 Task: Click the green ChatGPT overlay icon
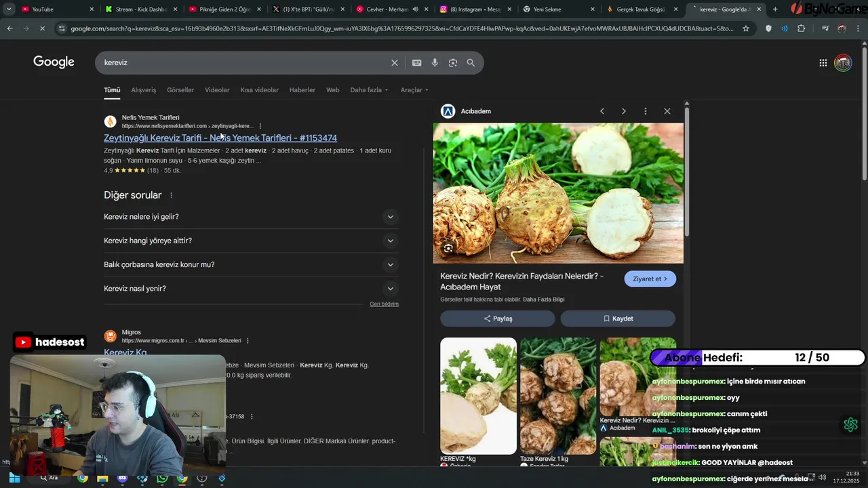[851, 425]
